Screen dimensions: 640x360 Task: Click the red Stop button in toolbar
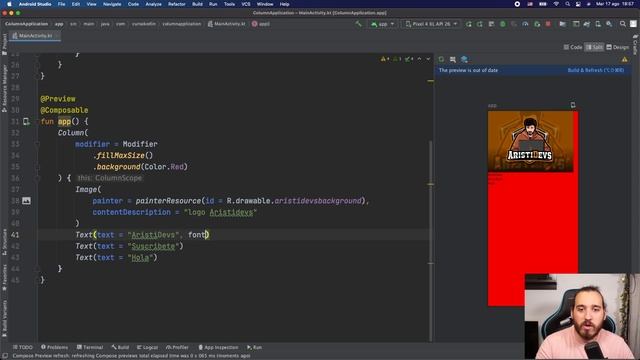pyautogui.click(x=548, y=24)
